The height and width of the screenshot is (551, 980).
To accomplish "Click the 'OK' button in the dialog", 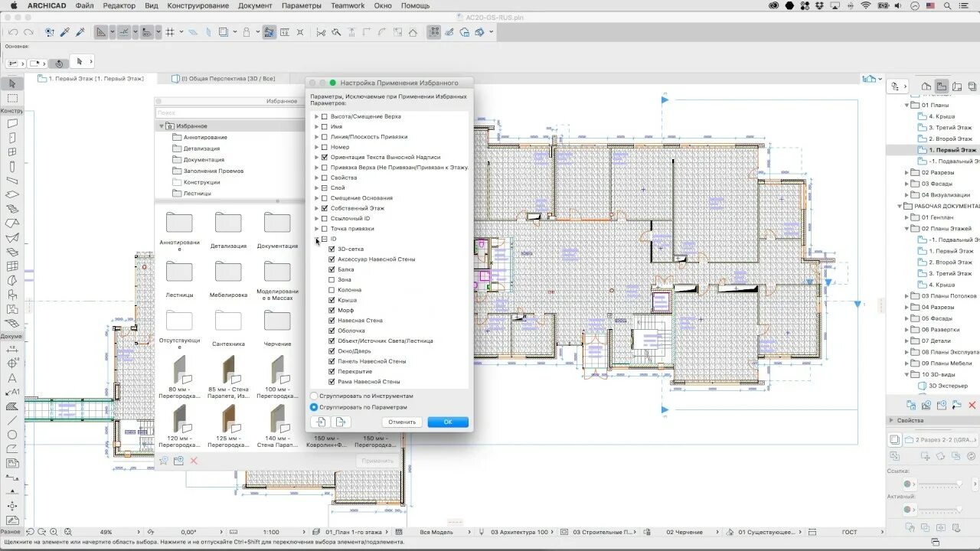I will pyautogui.click(x=448, y=422).
